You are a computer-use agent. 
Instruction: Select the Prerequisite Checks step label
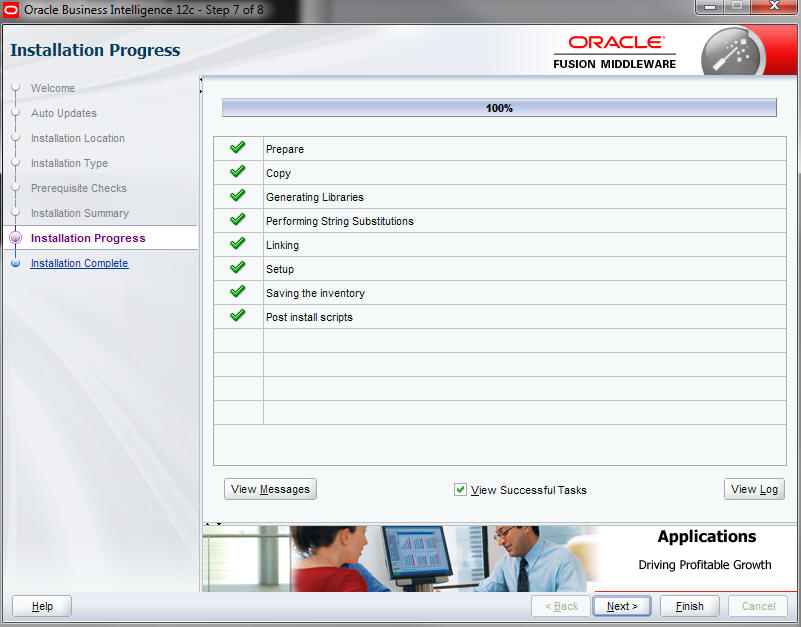click(x=79, y=188)
